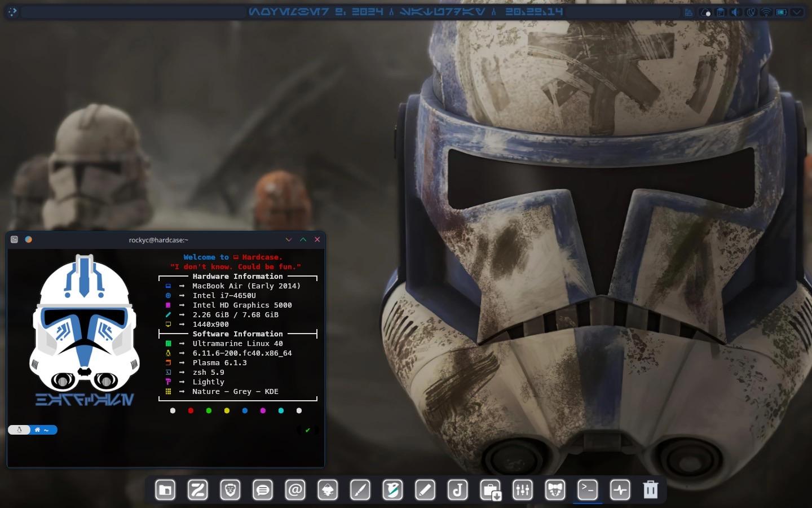Click the Tux penguin prompt segment
The image size is (812, 508).
coord(19,430)
